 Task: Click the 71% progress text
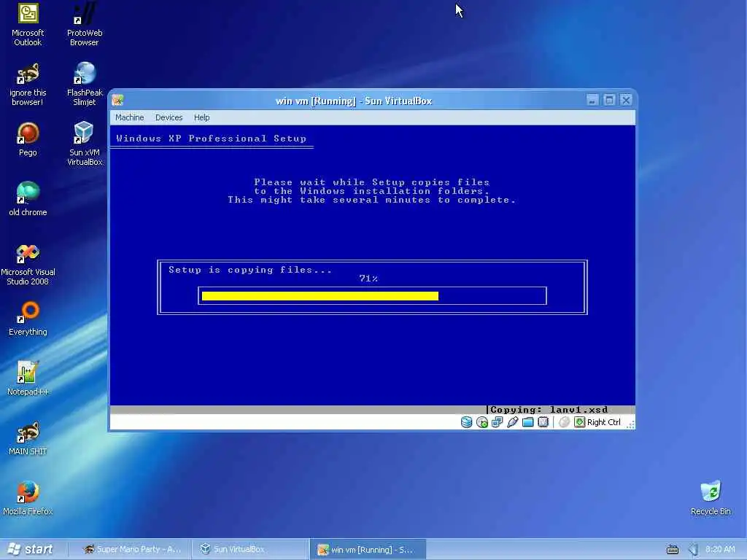point(368,279)
